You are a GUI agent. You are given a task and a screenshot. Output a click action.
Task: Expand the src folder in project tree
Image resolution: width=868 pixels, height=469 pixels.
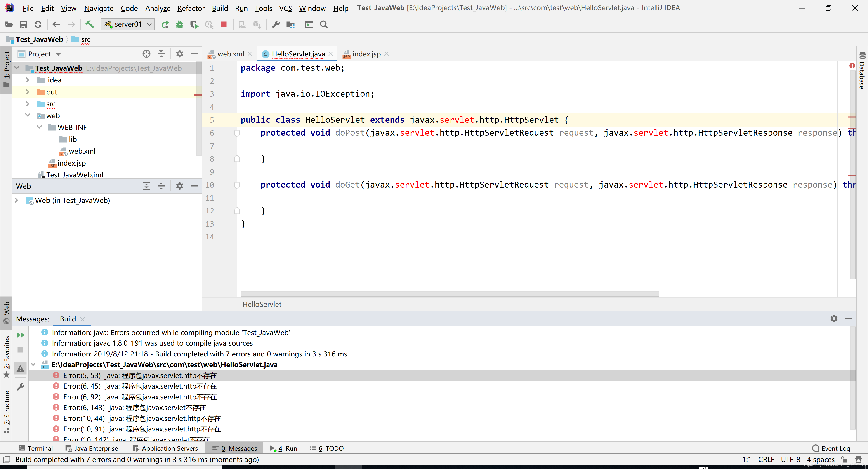tap(28, 104)
